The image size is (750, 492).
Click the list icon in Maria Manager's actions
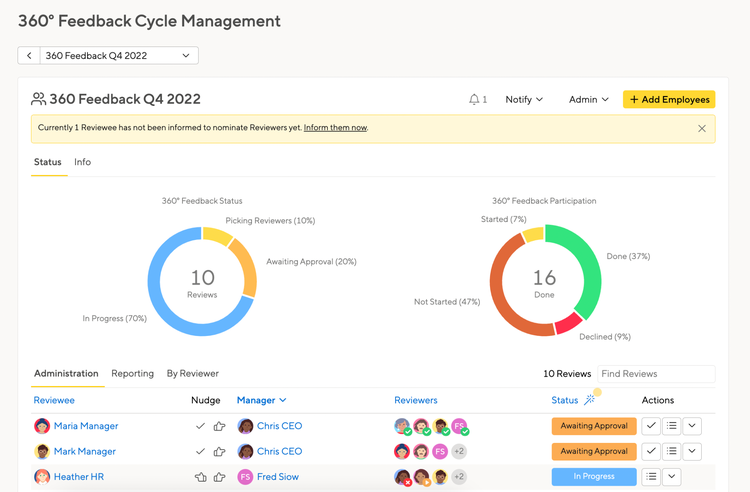click(x=672, y=426)
